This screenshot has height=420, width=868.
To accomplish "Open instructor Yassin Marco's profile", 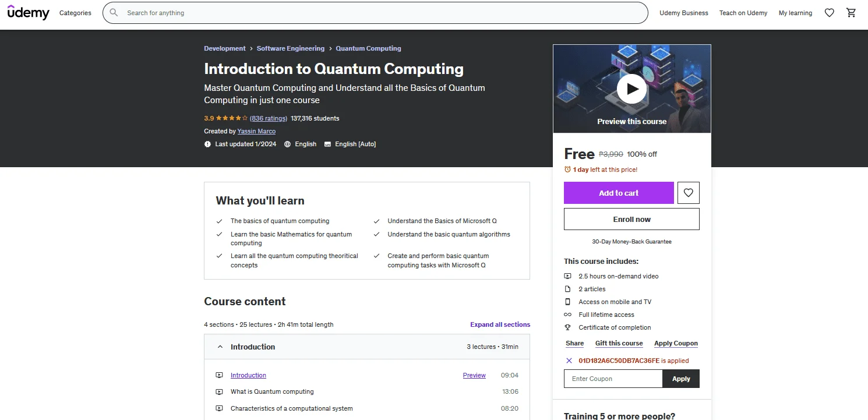I will 257,131.
